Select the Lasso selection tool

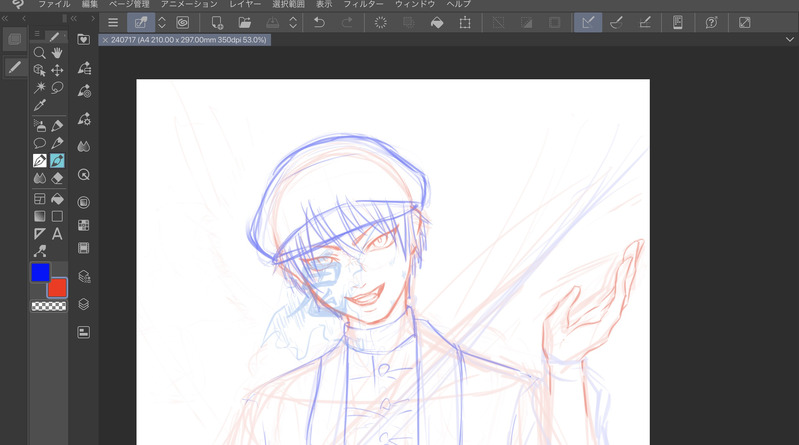(x=57, y=88)
